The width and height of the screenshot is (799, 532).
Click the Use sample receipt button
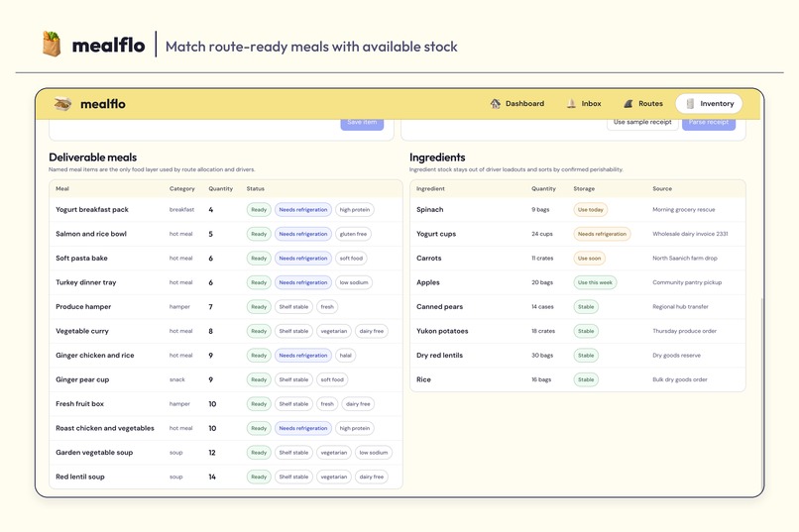[x=642, y=123]
